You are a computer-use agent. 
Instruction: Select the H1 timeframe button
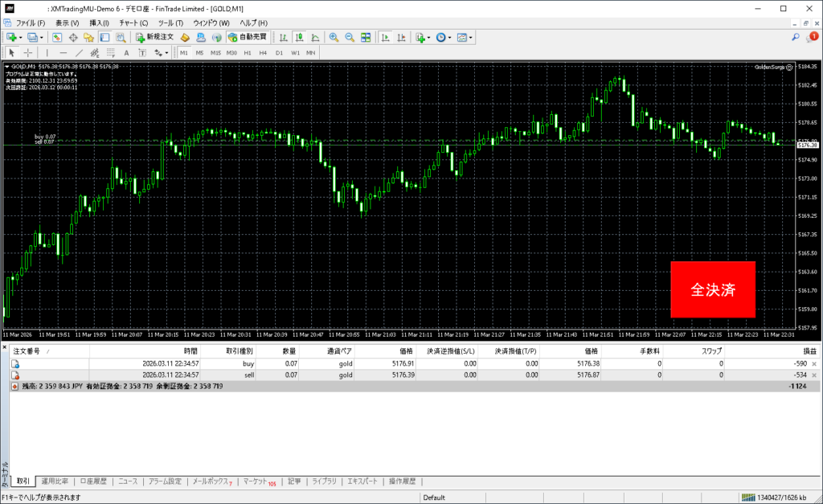point(248,52)
